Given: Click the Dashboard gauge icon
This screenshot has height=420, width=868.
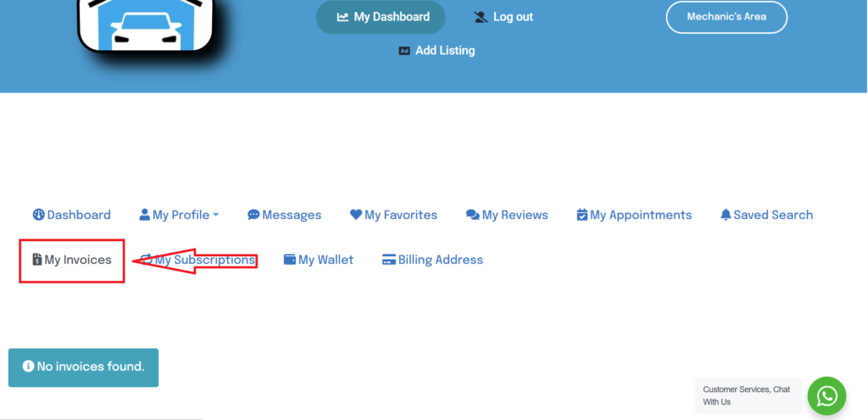Looking at the screenshot, I should point(38,215).
